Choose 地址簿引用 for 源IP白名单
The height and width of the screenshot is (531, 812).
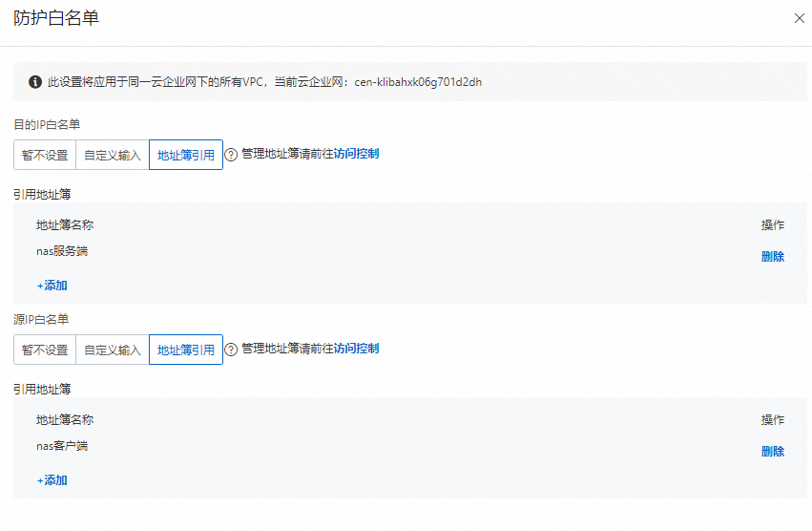[186, 350]
